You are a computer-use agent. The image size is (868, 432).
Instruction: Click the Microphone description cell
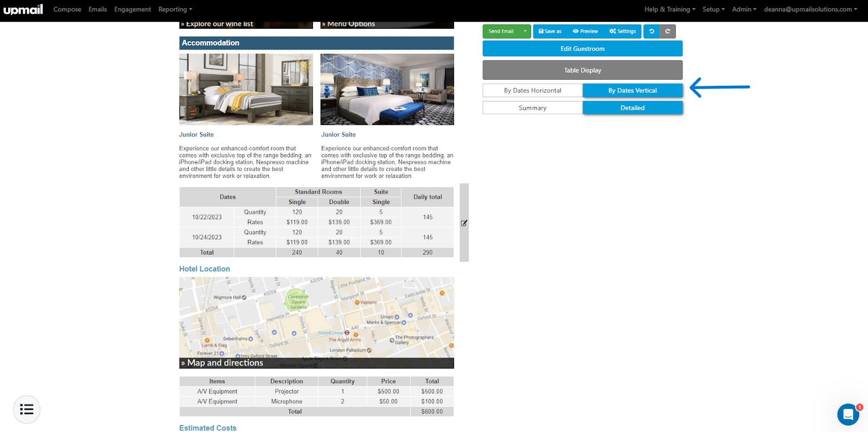286,402
